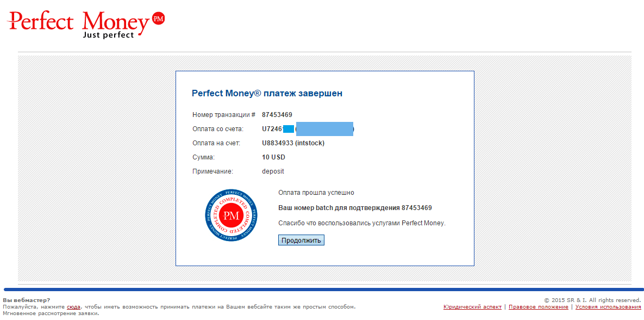The width and height of the screenshot is (644, 320).
Task: Click the amount '10 USD'
Action: 273,157
